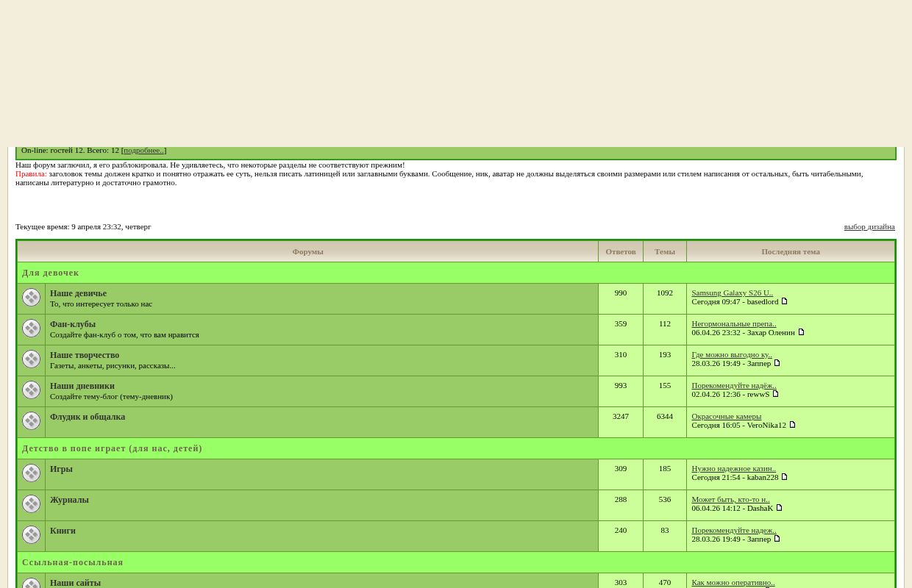Open the Наши дневники forum

pyautogui.click(x=82, y=386)
